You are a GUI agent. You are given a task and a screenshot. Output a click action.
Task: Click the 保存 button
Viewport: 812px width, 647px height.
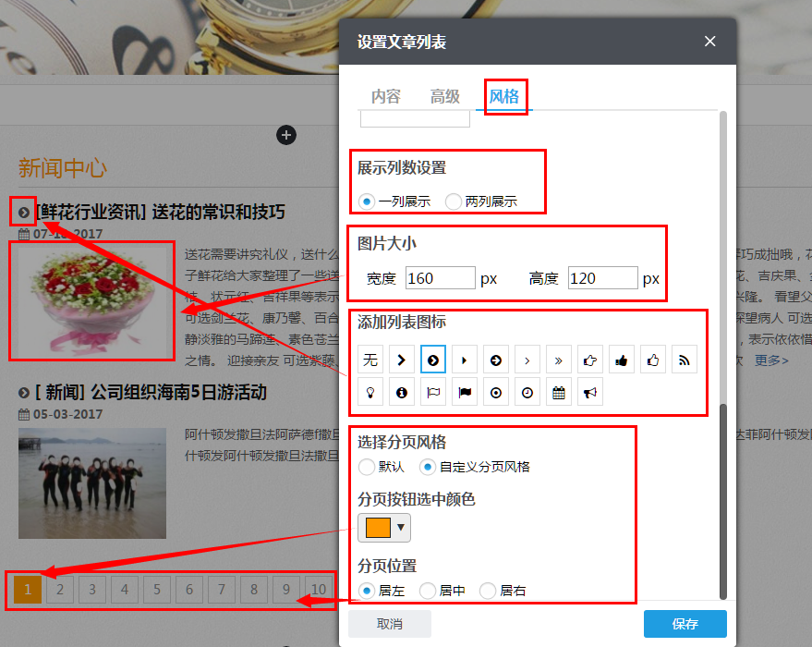coord(685,624)
